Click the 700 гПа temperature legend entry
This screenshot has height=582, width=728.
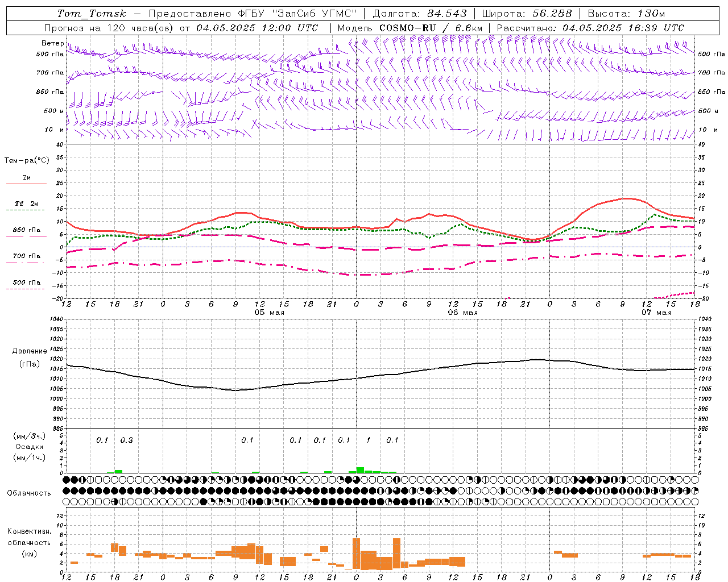click(x=27, y=259)
